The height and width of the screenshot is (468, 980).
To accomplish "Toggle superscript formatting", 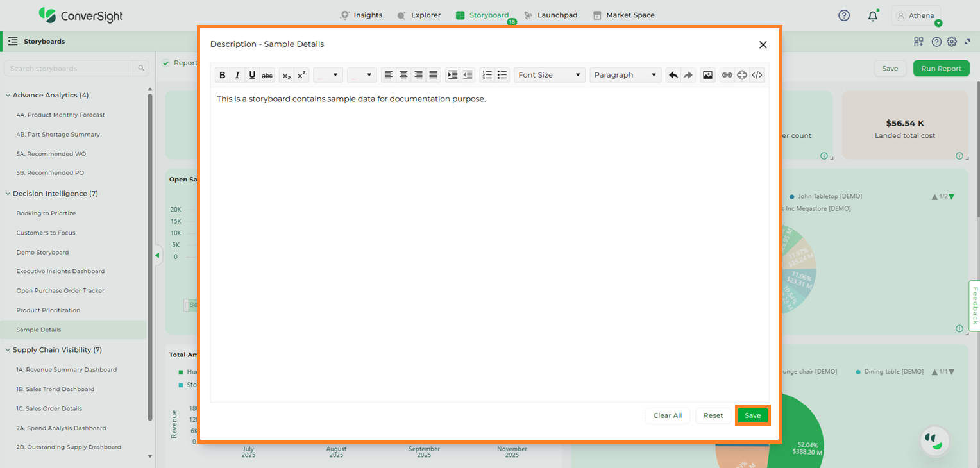I will click(x=301, y=75).
